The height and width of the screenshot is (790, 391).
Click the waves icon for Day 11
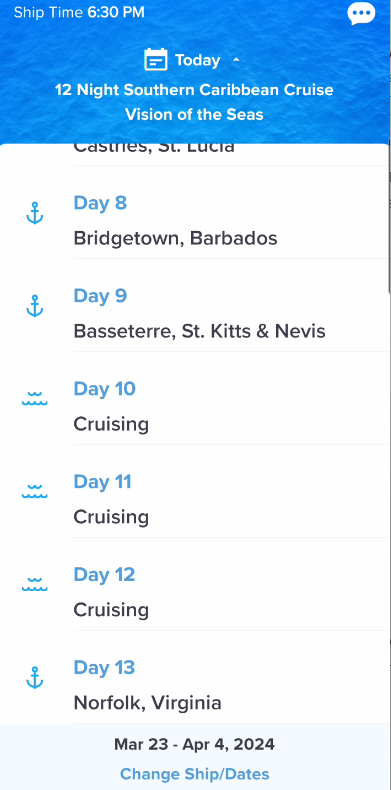tap(35, 491)
